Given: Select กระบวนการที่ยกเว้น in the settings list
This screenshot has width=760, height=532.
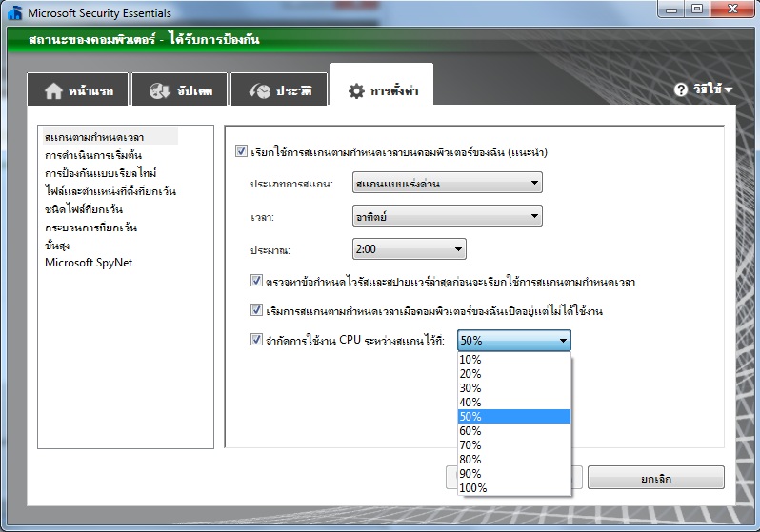Looking at the screenshot, I should [x=91, y=227].
